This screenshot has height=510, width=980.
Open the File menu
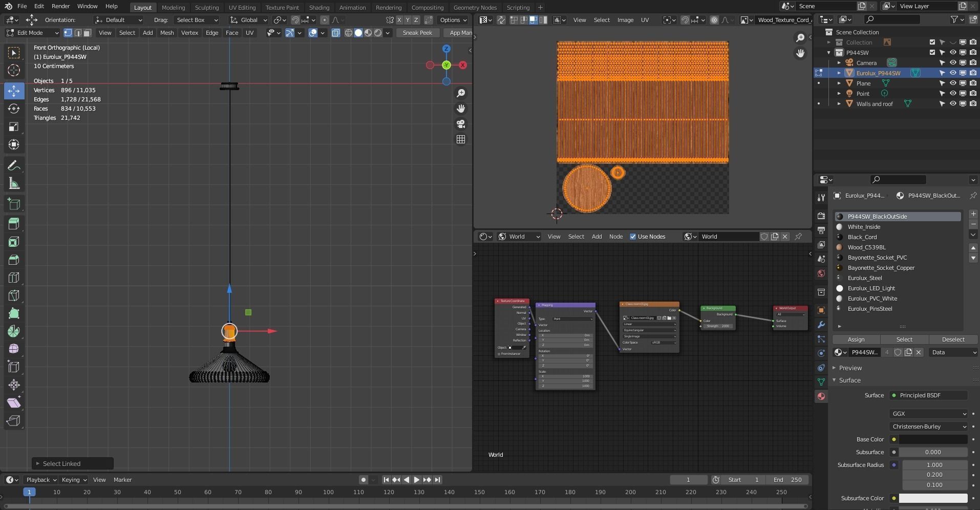coord(22,6)
